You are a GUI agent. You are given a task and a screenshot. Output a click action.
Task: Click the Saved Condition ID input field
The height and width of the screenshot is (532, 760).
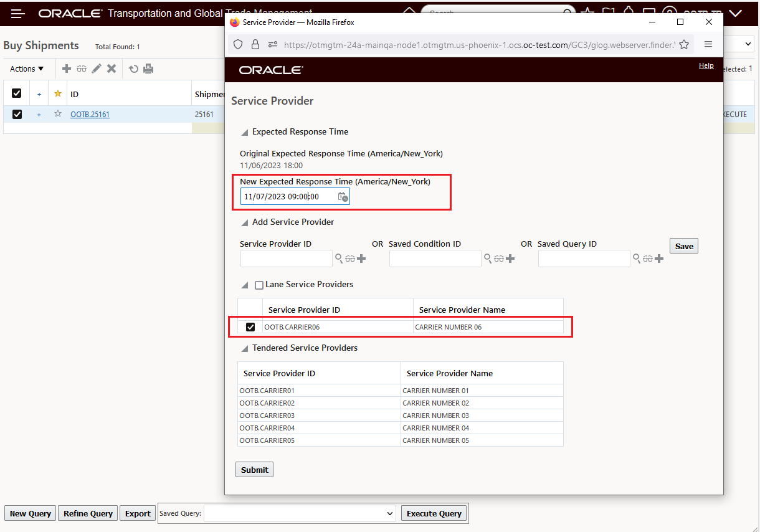435,259
